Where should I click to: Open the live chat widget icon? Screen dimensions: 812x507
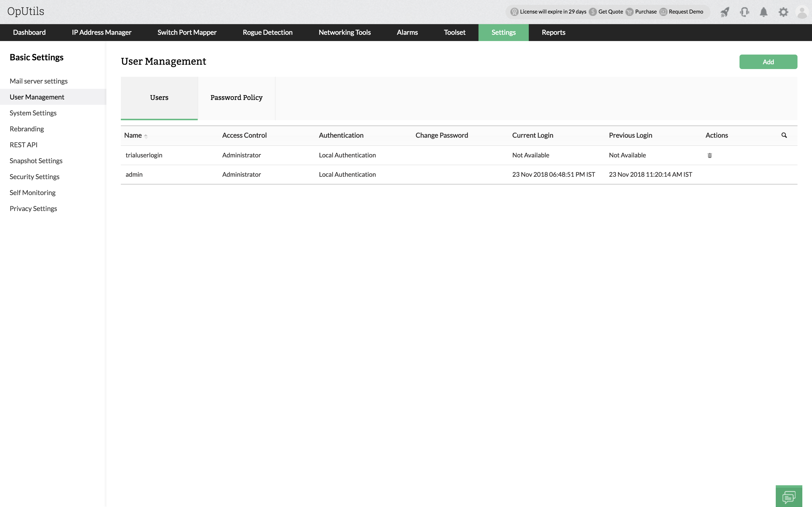pyautogui.click(x=789, y=497)
